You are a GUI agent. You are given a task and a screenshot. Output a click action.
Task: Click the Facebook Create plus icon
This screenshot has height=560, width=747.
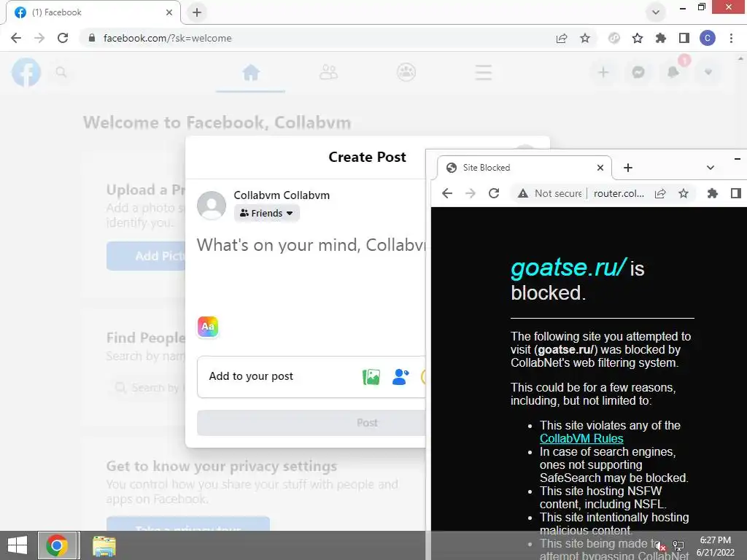[603, 72]
